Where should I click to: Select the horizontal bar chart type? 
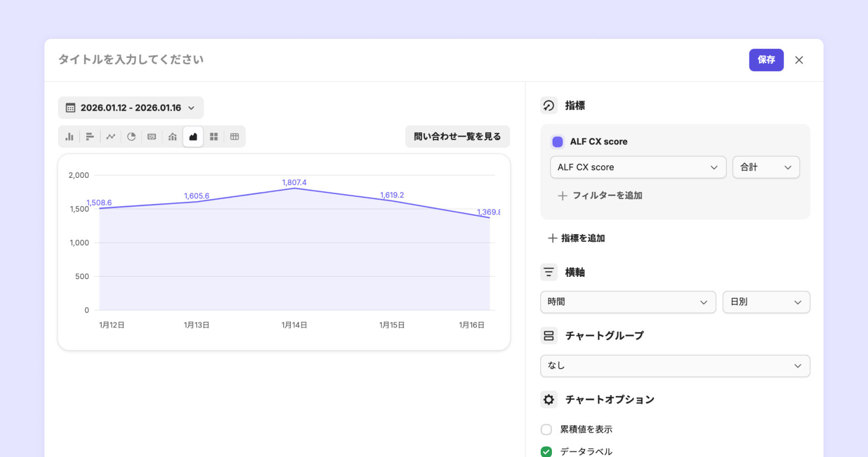90,137
